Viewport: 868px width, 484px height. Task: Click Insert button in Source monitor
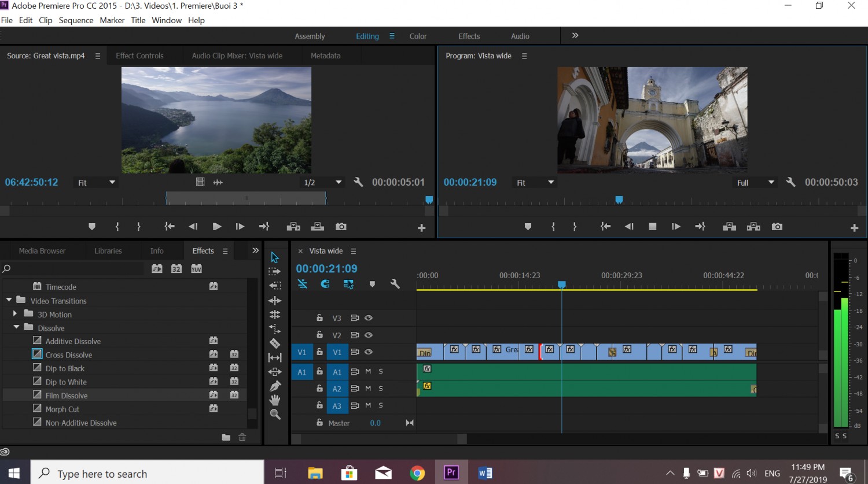point(293,227)
